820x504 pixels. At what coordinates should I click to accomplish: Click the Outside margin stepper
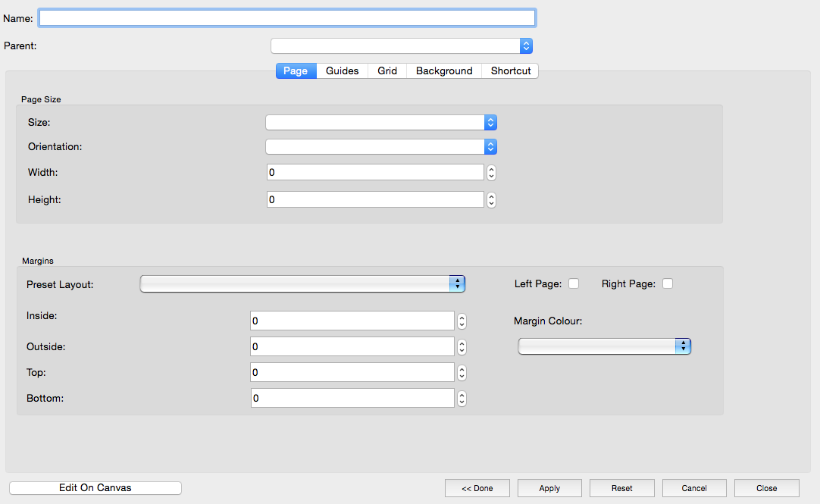pos(462,347)
